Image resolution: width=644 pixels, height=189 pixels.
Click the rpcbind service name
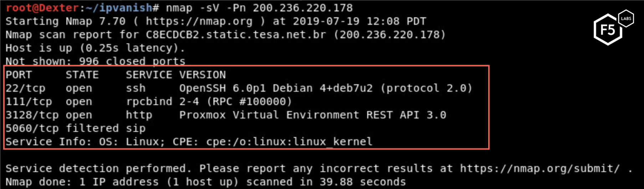pyautogui.click(x=149, y=101)
